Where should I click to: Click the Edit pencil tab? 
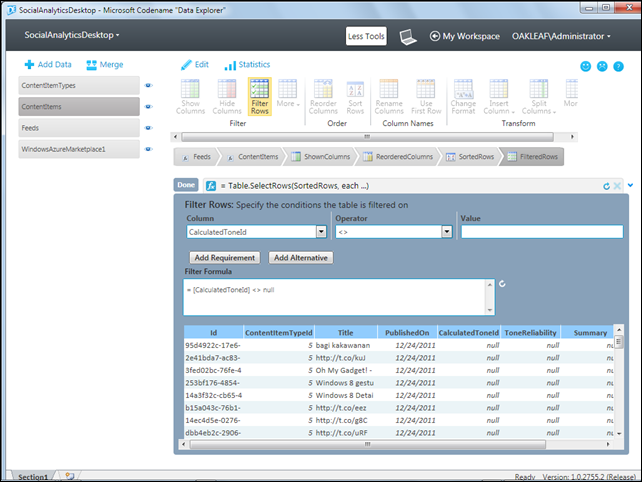click(x=195, y=64)
